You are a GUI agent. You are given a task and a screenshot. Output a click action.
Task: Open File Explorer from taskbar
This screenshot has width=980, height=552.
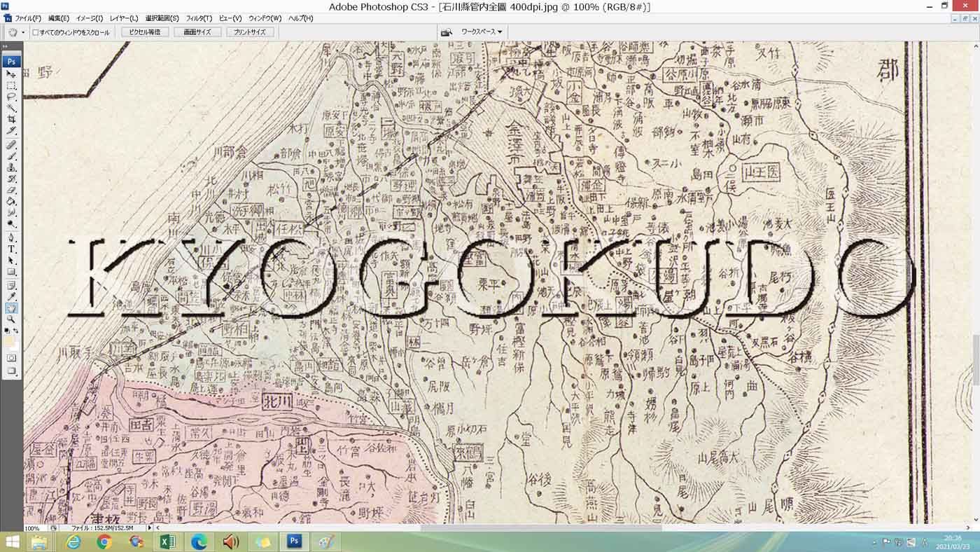[39, 542]
